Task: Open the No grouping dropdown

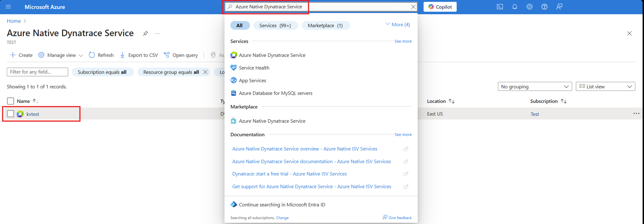Action: click(x=535, y=86)
